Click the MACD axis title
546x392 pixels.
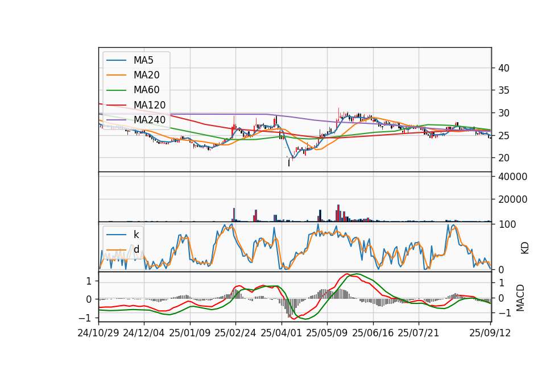click(x=520, y=298)
